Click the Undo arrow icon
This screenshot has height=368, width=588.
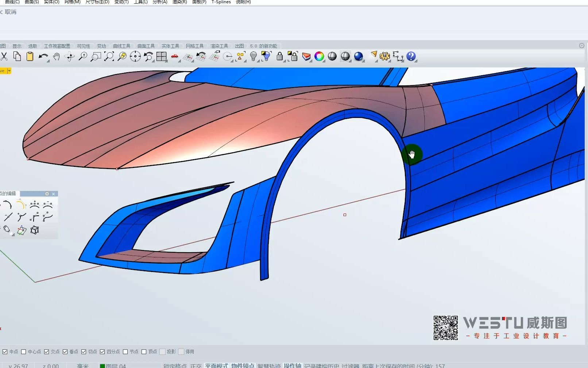point(43,57)
